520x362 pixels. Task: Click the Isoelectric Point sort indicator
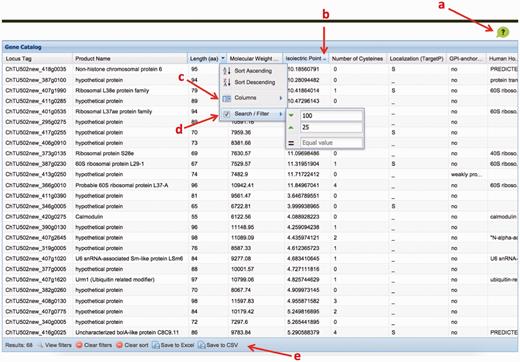[325, 59]
